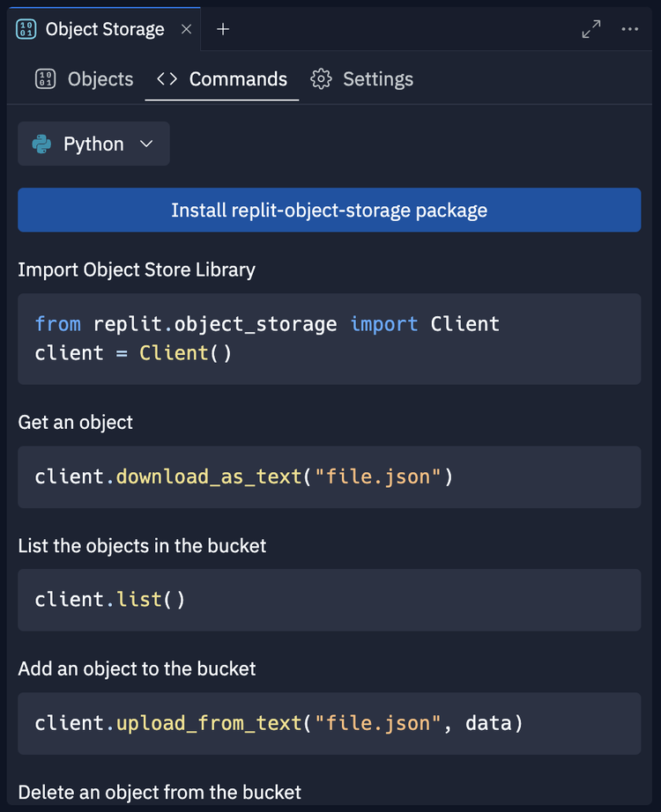661x812 pixels.
Task: Switch to the Settings tab
Action: 378,78
